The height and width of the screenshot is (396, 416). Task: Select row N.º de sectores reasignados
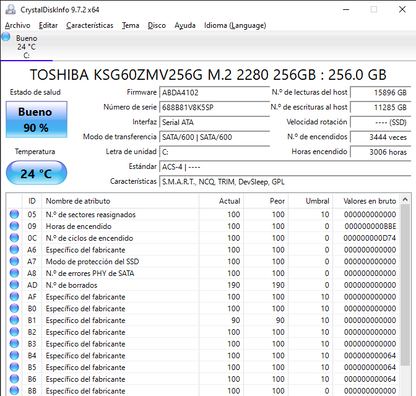tap(203, 214)
